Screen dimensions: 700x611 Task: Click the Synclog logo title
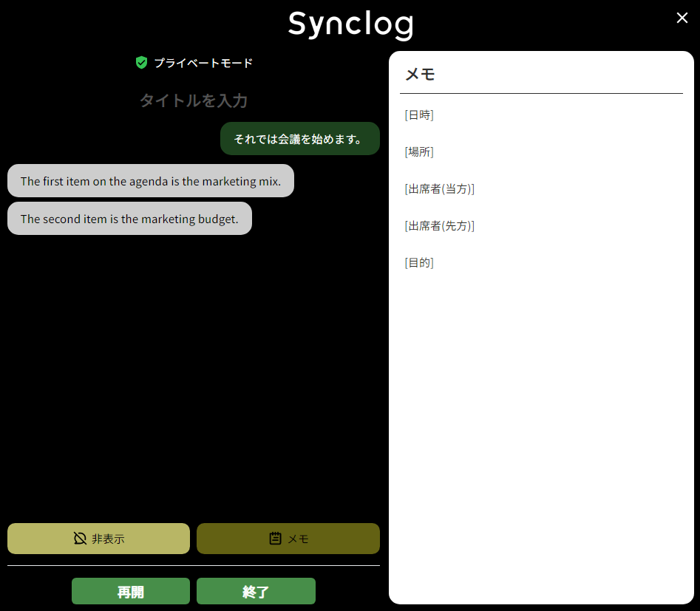pyautogui.click(x=351, y=24)
